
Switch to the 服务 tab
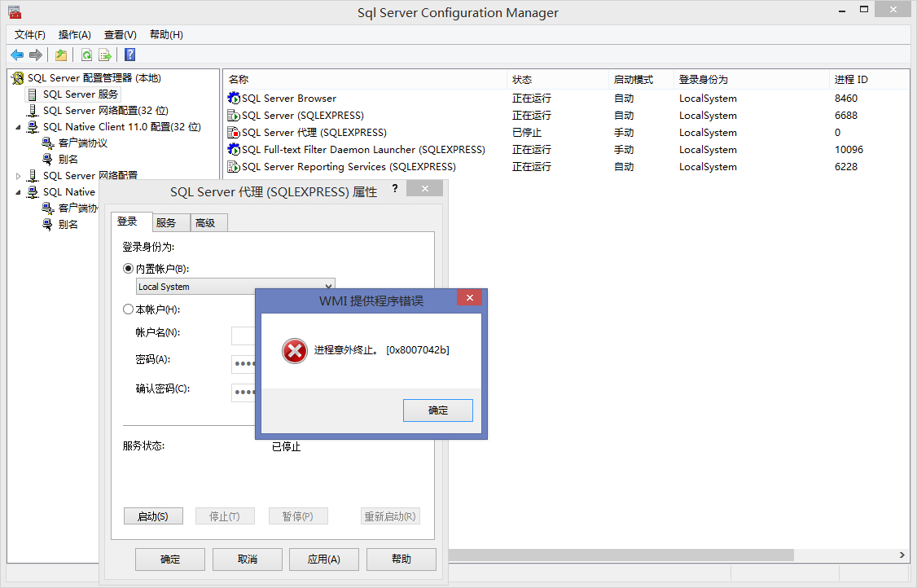pyautogui.click(x=171, y=223)
